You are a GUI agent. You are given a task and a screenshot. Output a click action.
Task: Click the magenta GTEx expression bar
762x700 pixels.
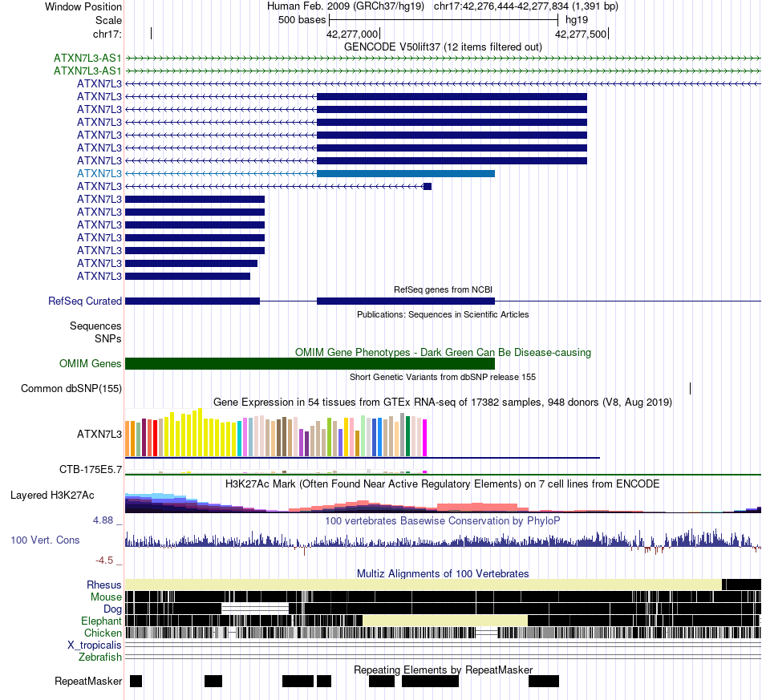[x=425, y=438]
